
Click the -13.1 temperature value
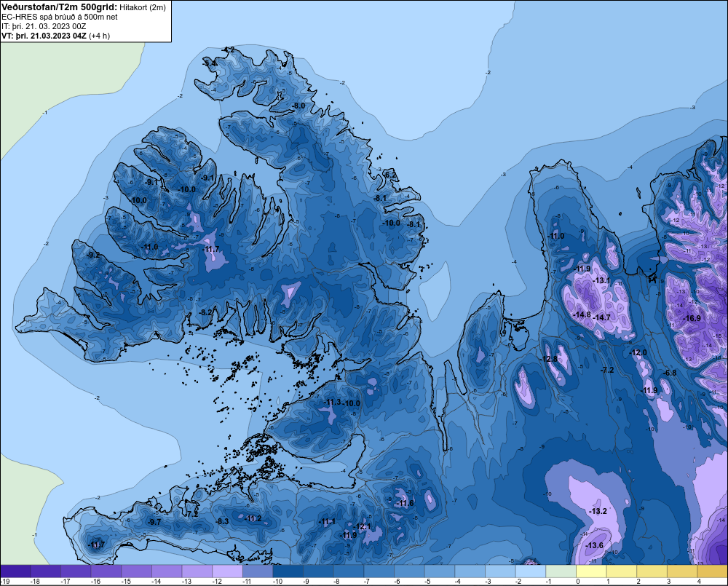click(x=601, y=280)
